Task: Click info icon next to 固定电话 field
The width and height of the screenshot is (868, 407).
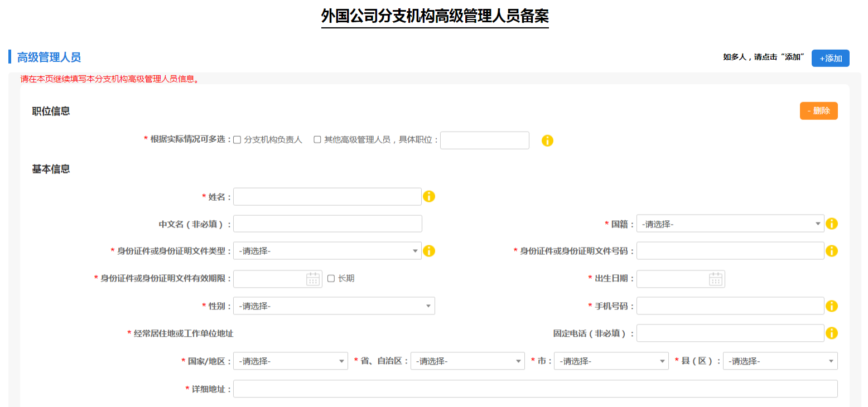Action: [832, 333]
